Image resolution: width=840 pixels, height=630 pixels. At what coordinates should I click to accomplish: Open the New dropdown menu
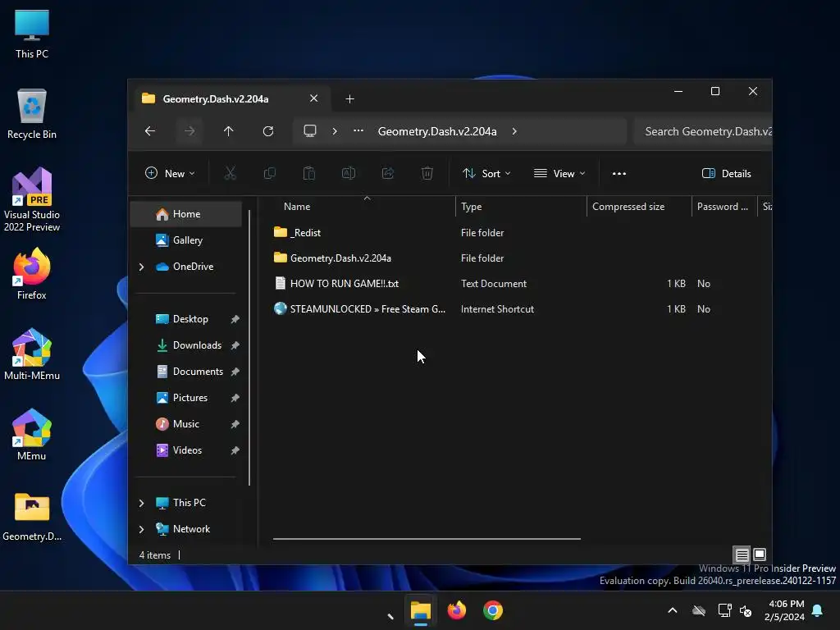[x=170, y=174]
